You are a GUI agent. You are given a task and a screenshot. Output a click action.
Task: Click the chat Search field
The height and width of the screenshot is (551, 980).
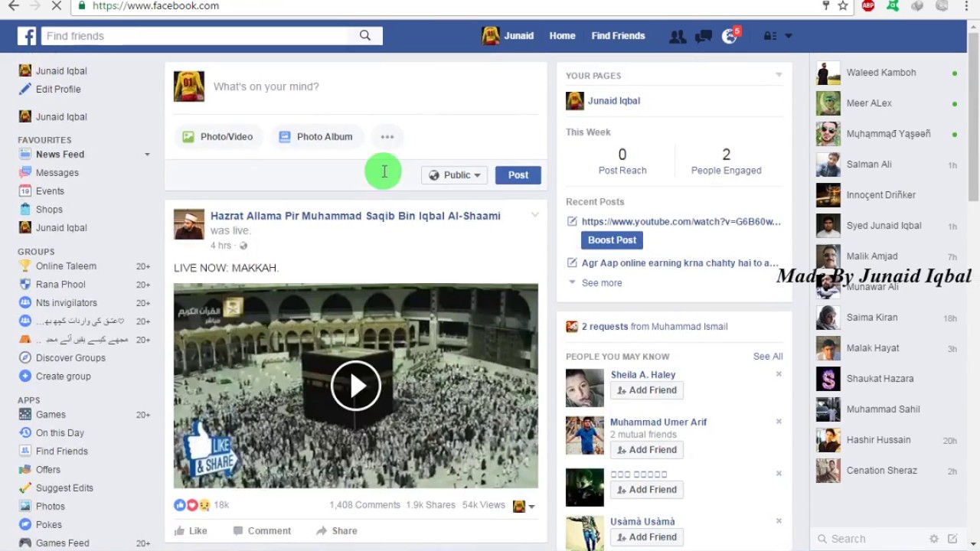(869, 539)
